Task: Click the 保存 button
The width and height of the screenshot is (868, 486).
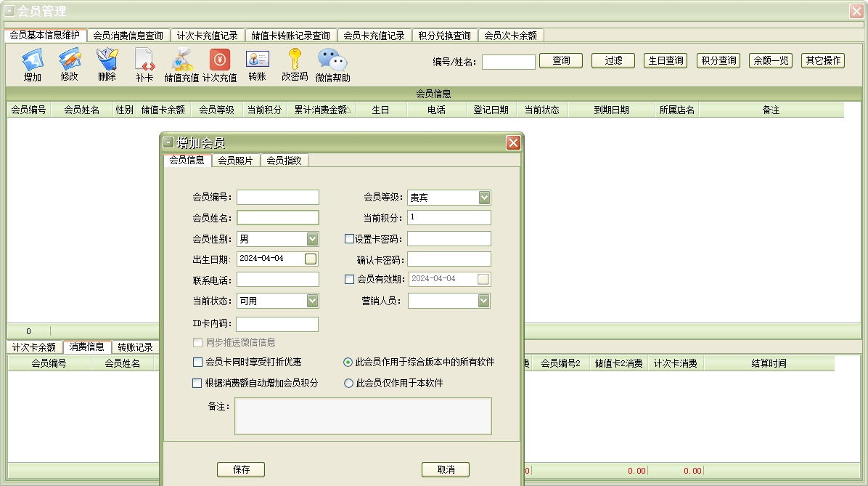Action: pos(241,470)
